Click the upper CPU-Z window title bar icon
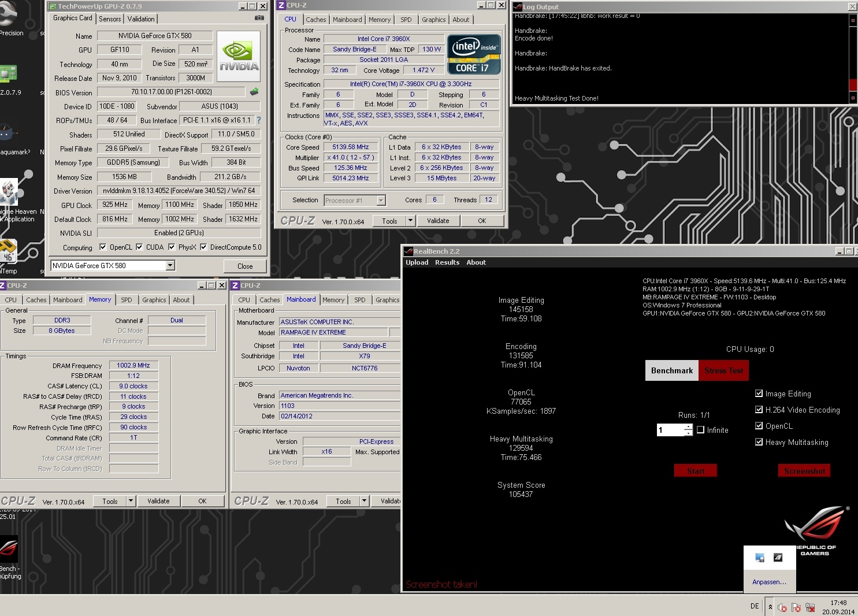Viewport: 858px width, 616px height. [281, 5]
